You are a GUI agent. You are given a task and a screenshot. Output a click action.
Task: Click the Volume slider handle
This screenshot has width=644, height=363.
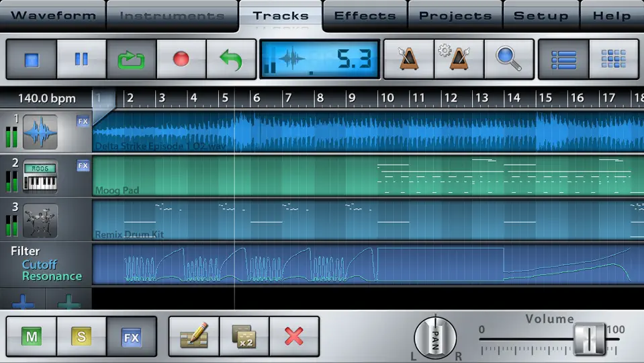click(590, 339)
